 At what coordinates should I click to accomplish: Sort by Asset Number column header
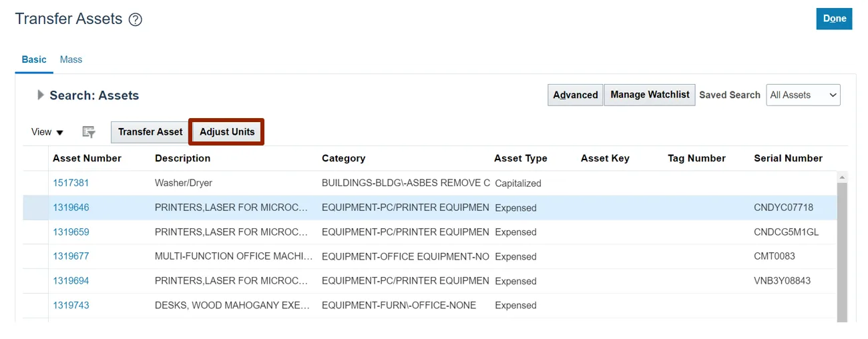coord(87,158)
